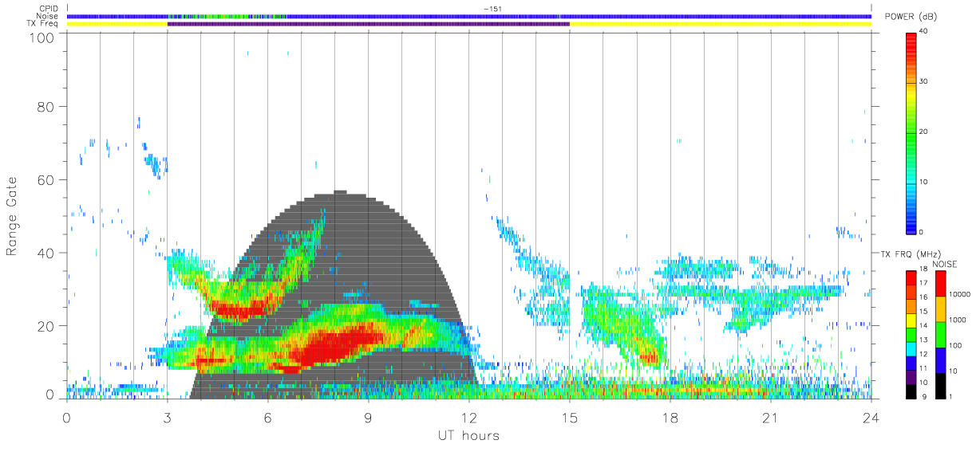Click the 40 tick on POWER scale

922,32
